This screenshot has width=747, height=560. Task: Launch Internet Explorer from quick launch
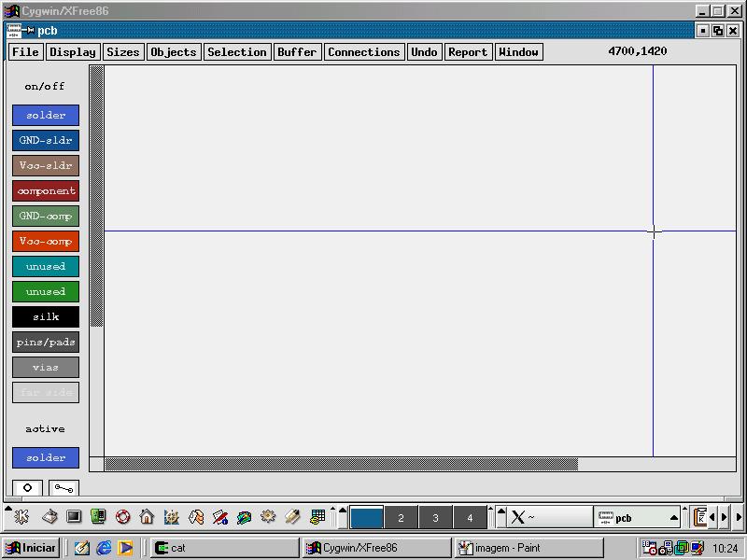point(104,548)
